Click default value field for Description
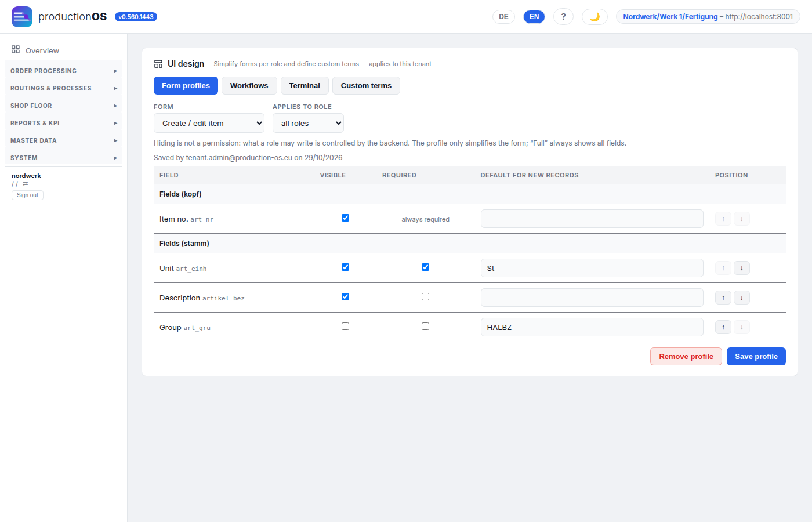 coord(592,298)
